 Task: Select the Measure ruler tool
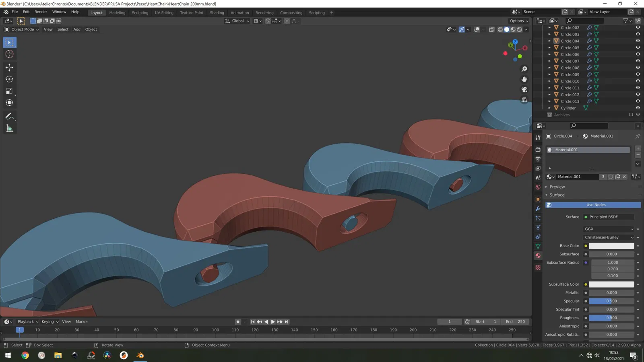coord(9,128)
